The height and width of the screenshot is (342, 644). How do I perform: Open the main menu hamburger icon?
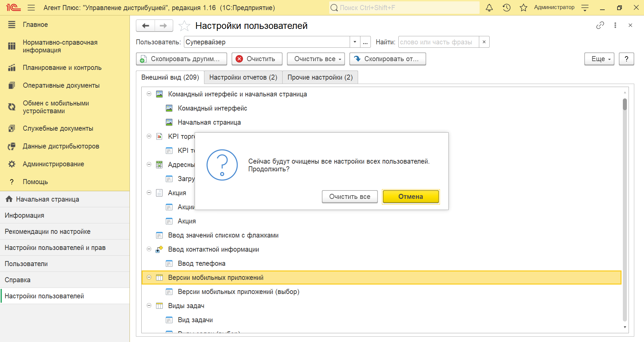[x=31, y=7]
